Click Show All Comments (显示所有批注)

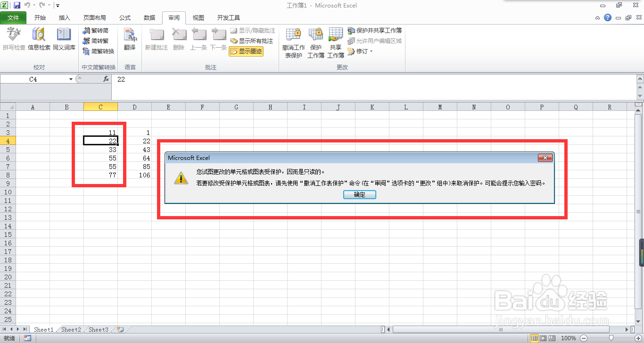tap(252, 41)
